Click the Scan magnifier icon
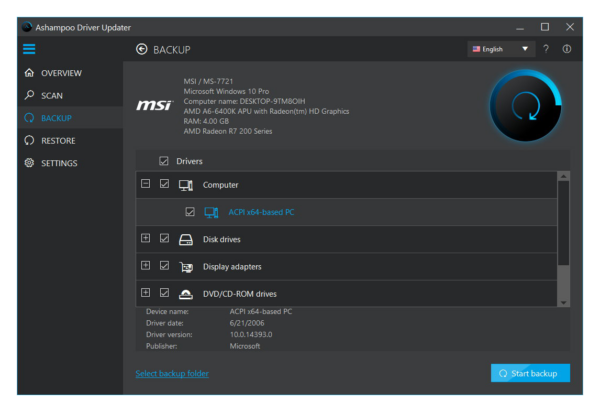Image resolution: width=600 pixels, height=412 pixels. 29,95
